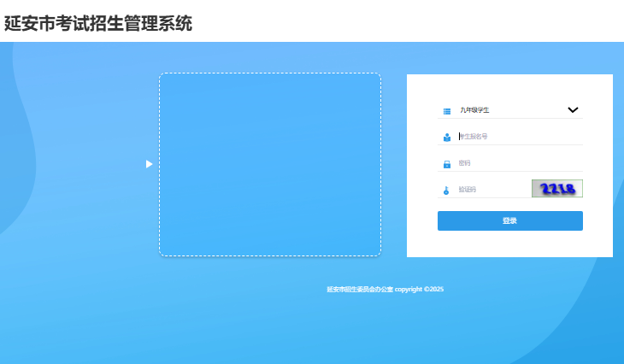
Task: Click the padlock icon beside 密码
Action: tap(447, 164)
